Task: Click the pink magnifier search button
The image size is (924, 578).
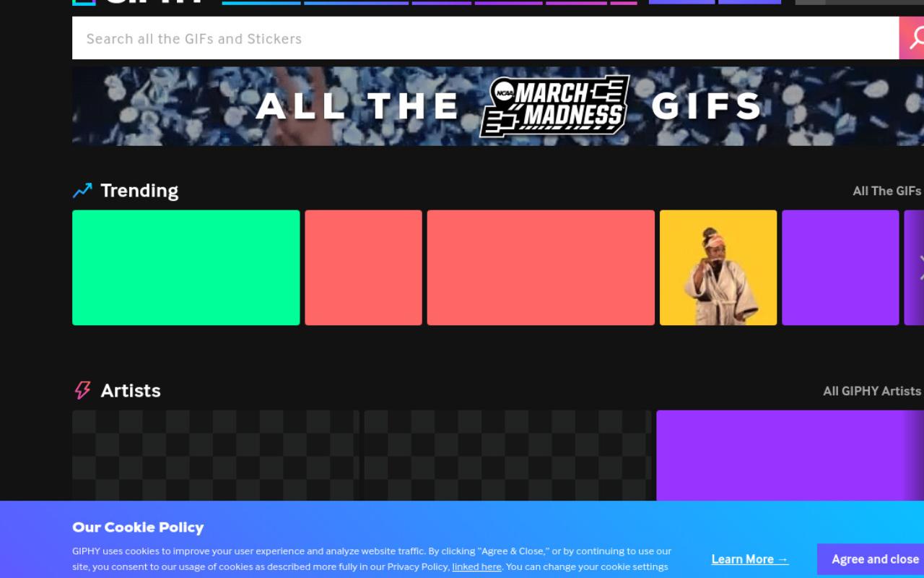Action: pos(912,38)
